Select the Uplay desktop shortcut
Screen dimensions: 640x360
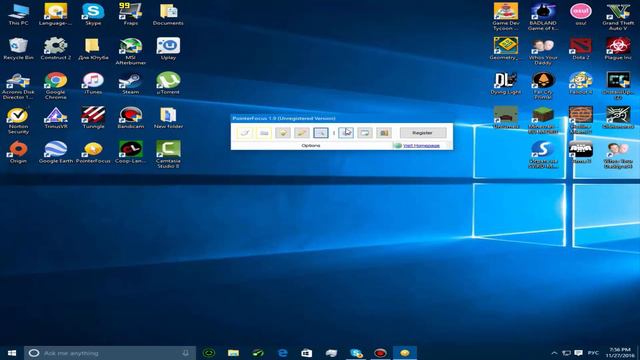168,49
